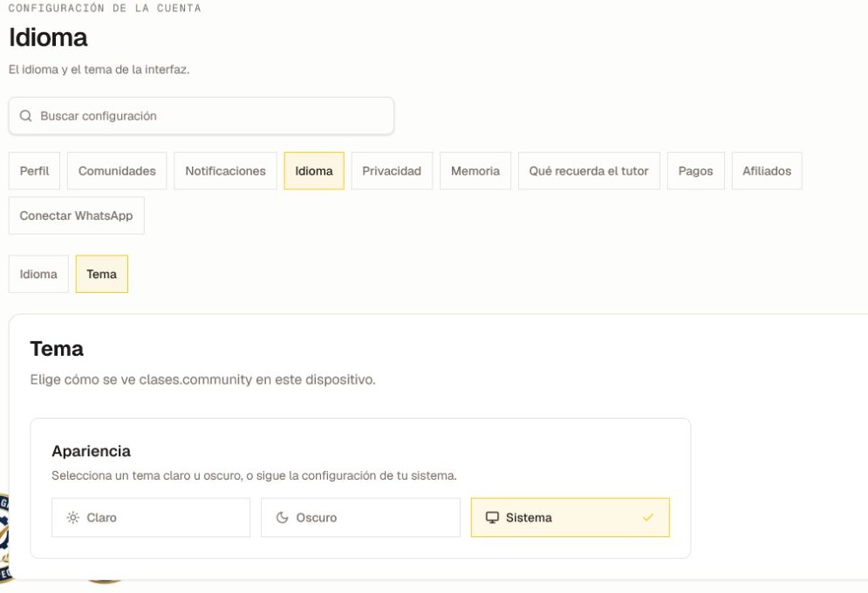868x593 pixels.
Task: Go to the Privacidad tab
Action: coord(392,171)
